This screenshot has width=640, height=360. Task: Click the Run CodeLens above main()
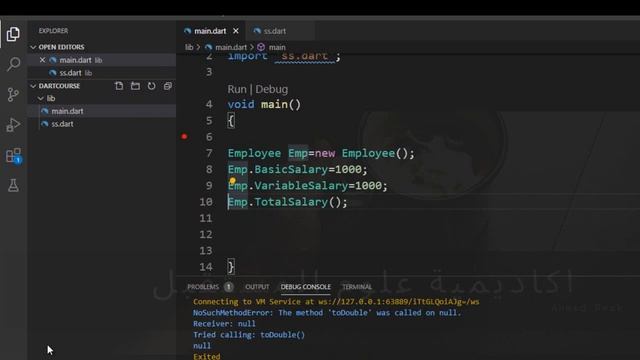point(237,89)
